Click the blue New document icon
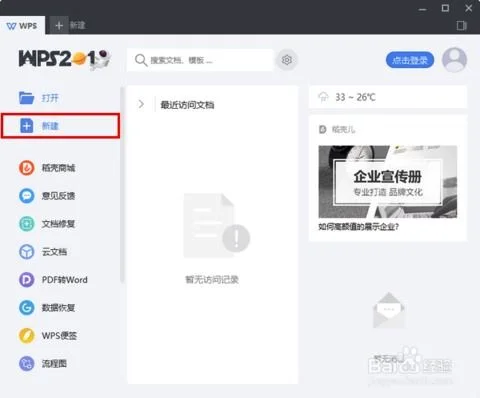Image resolution: width=480 pixels, height=398 pixels. (x=27, y=126)
